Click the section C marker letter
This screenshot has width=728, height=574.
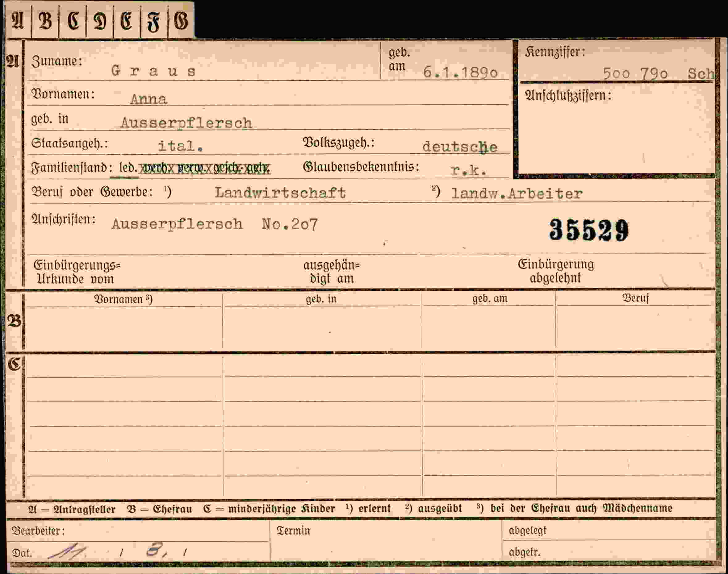(14, 364)
